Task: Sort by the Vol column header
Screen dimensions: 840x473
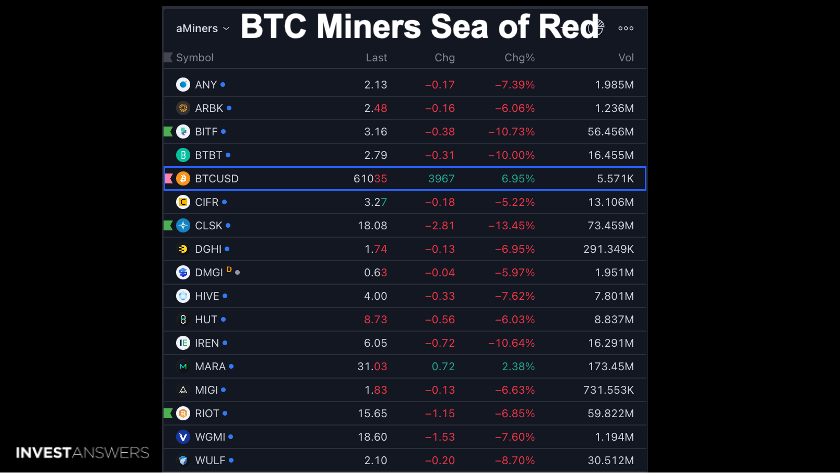Action: coord(626,57)
